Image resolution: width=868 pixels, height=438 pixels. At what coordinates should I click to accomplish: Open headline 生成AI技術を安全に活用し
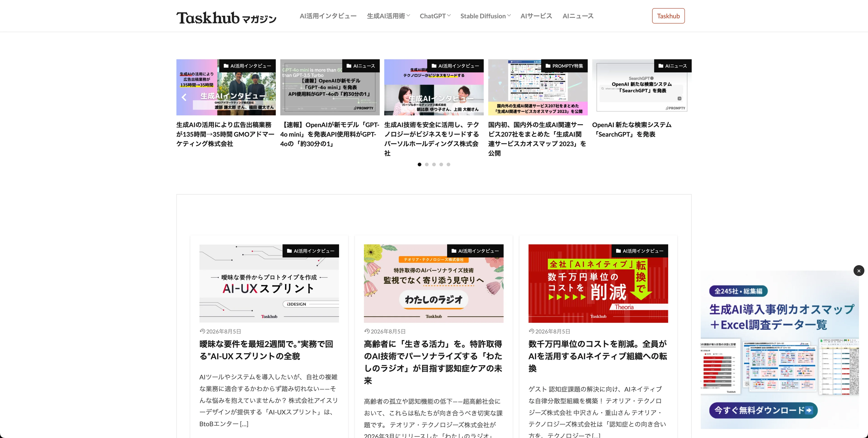(x=432, y=139)
